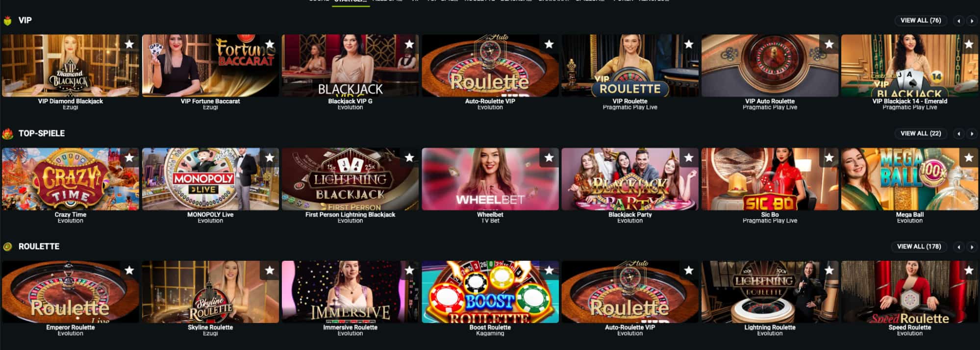Star the Mega Ball game tile
Image resolution: width=980 pixels, height=350 pixels.
(x=969, y=157)
